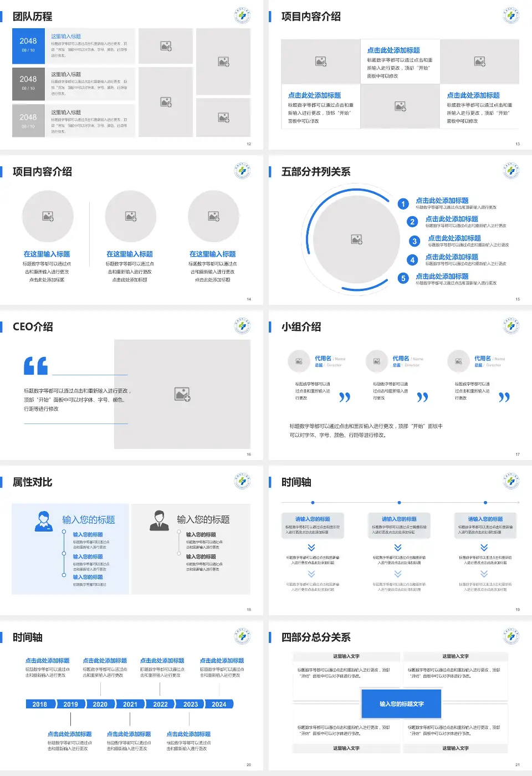Click the 四部分总分关系 slide title
532x776 pixels.
(x=316, y=637)
